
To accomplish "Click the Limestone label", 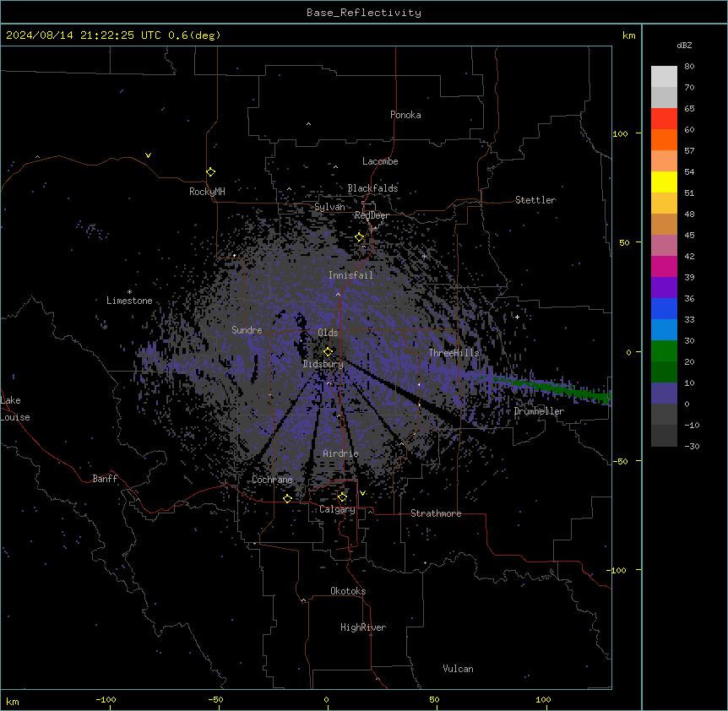I will click(129, 301).
